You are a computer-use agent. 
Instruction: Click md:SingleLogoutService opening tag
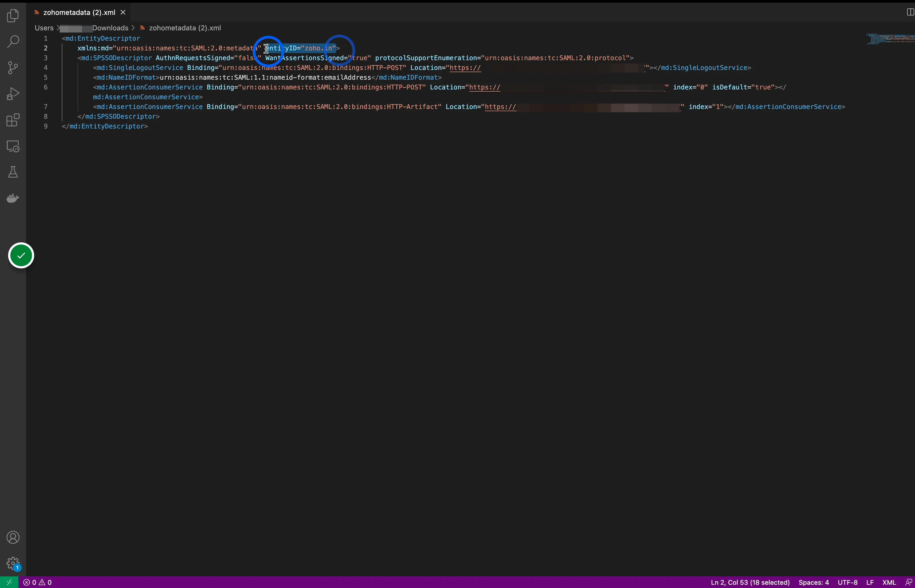click(x=138, y=68)
